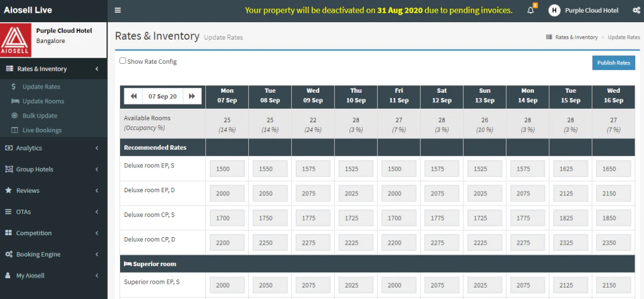The width and height of the screenshot is (644, 299).
Task: Open the Update Rooms menu item
Action: 43,101
